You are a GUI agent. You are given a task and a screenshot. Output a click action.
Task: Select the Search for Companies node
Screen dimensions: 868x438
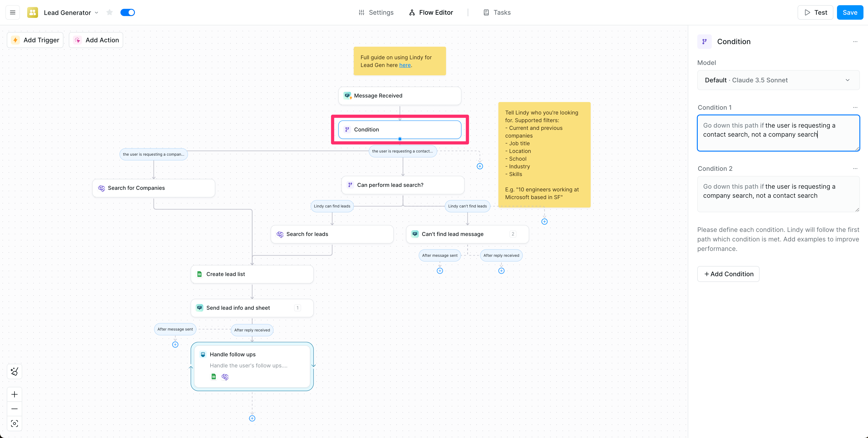point(154,188)
